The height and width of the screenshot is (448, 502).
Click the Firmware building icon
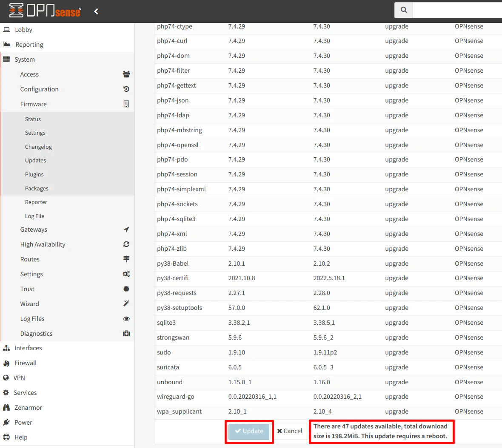pyautogui.click(x=126, y=104)
